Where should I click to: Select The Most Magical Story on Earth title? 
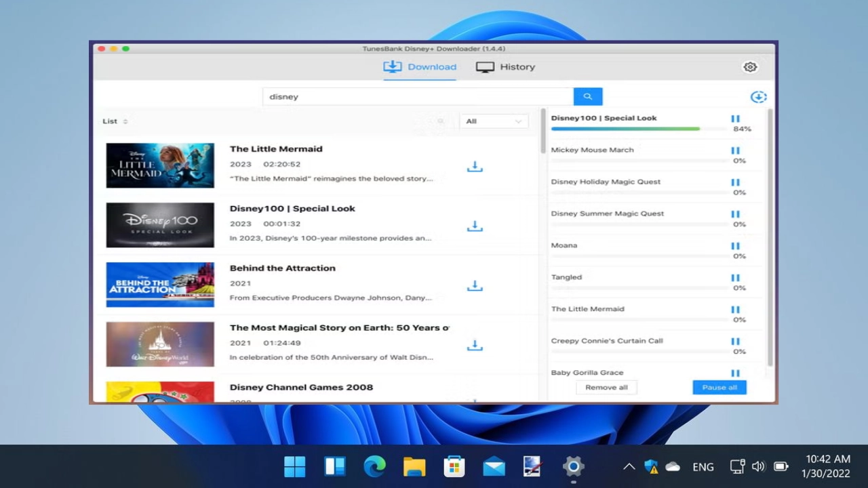coord(340,328)
